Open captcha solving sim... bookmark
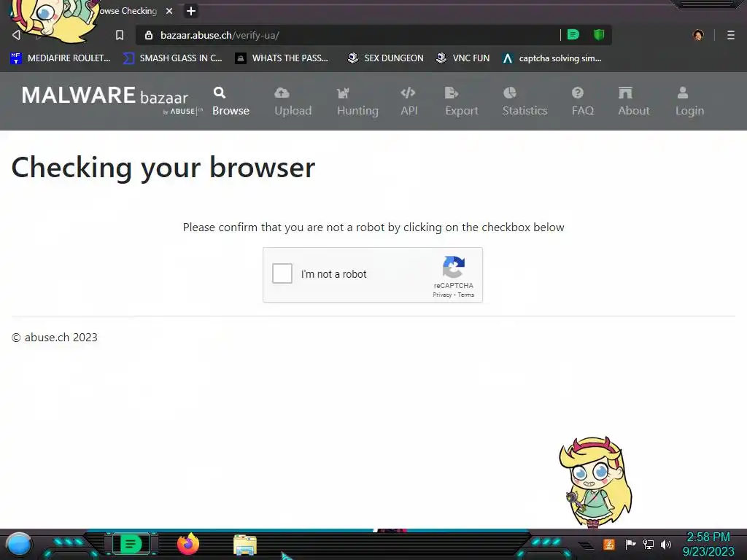This screenshot has height=560, width=747. pos(552,58)
